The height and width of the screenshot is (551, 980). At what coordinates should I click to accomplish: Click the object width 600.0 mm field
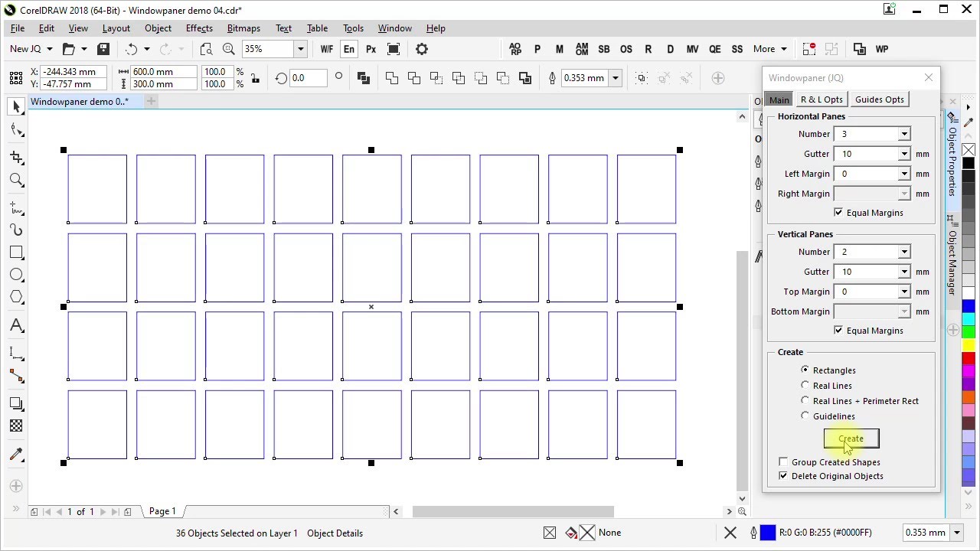164,71
